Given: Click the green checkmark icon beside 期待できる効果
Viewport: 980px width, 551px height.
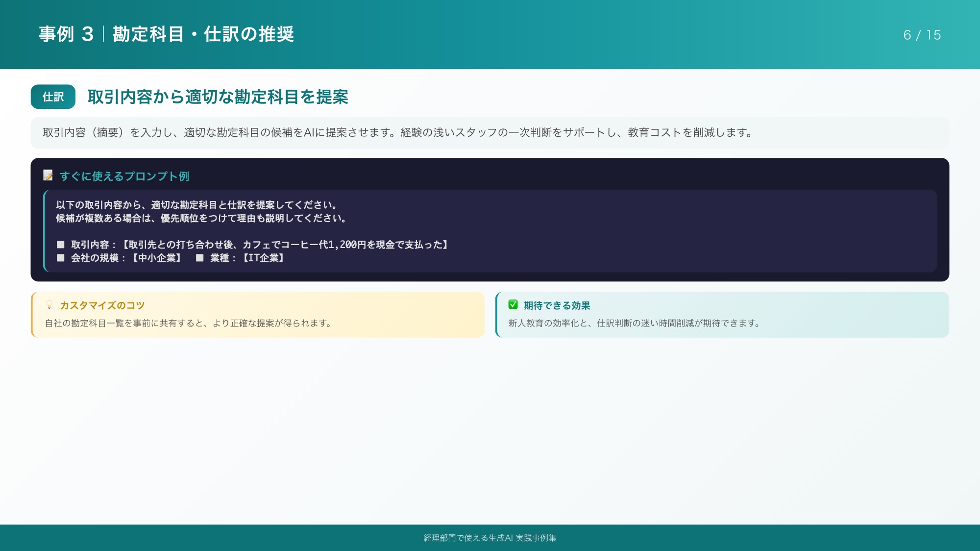Looking at the screenshot, I should coord(513,304).
